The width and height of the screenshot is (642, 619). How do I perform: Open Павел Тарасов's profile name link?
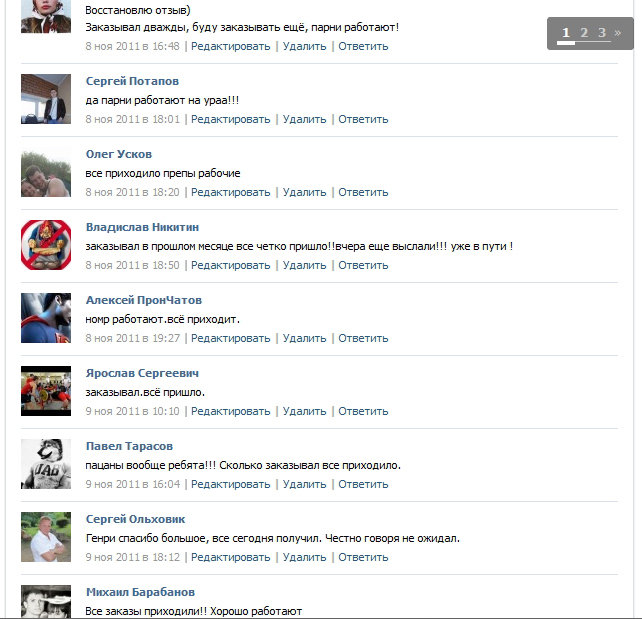[129, 446]
